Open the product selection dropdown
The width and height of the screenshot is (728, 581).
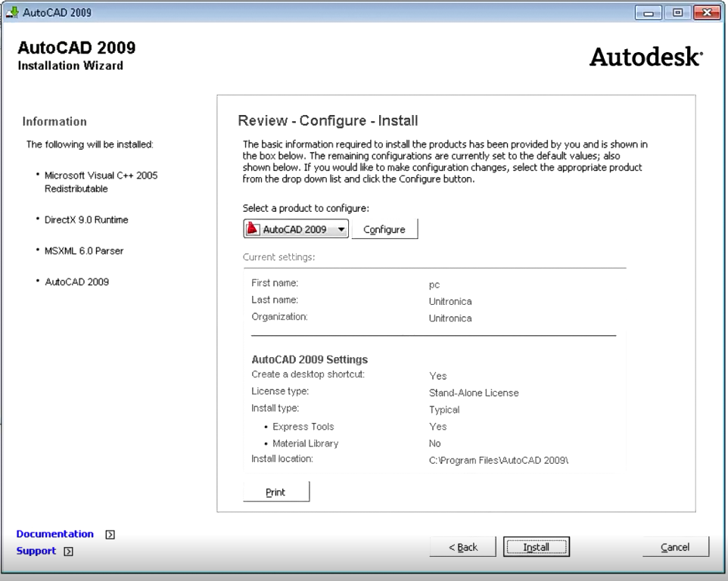(296, 229)
